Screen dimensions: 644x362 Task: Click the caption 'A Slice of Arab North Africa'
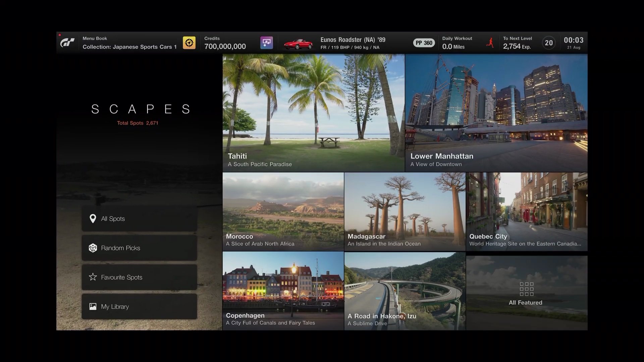click(x=260, y=244)
